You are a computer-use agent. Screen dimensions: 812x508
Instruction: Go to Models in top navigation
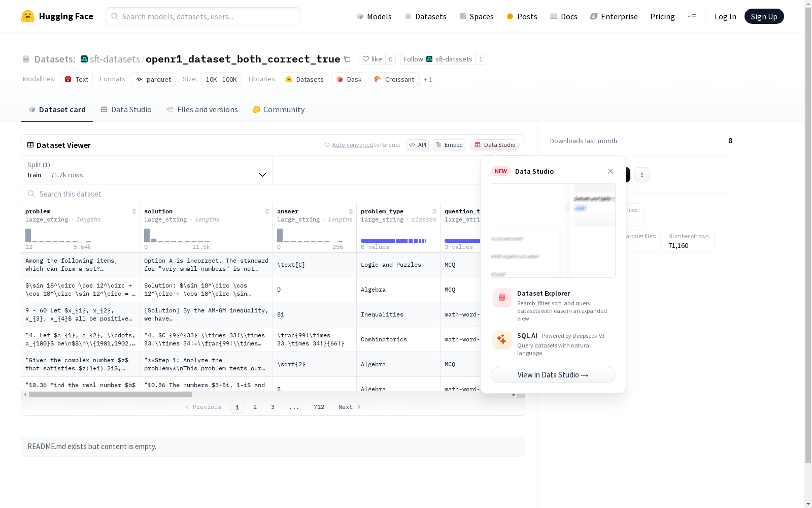coord(374,16)
